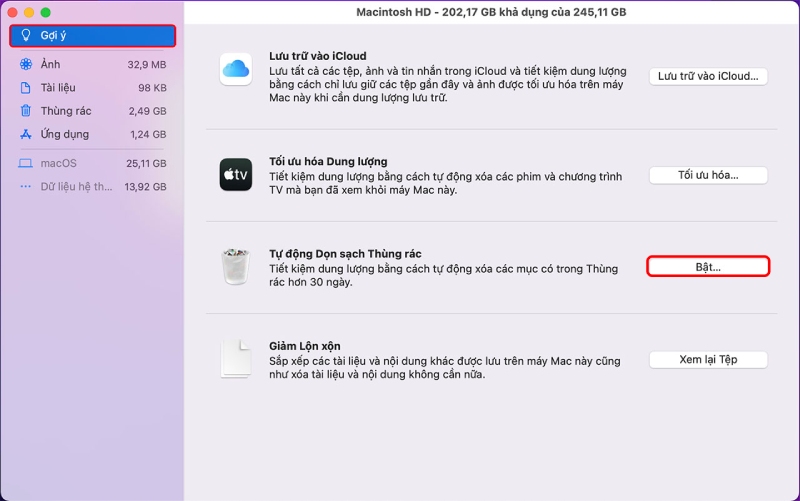Click the Lưu trữ vào iCloud heading

318,56
